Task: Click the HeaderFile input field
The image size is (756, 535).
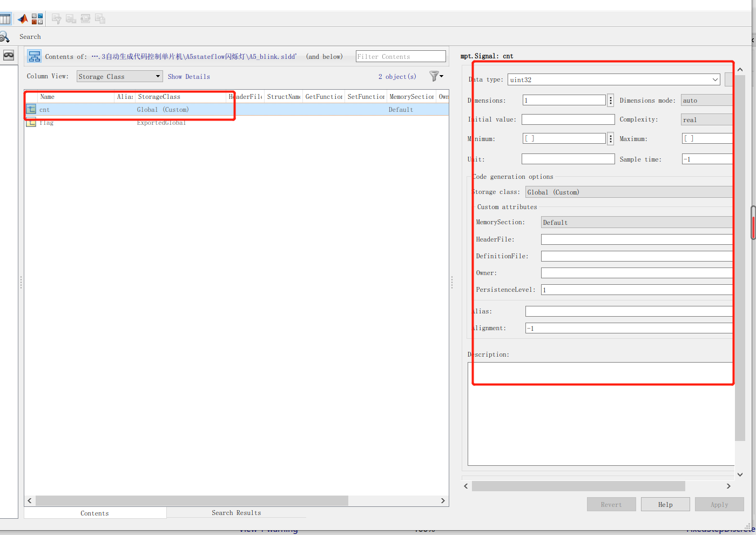Action: coord(637,239)
